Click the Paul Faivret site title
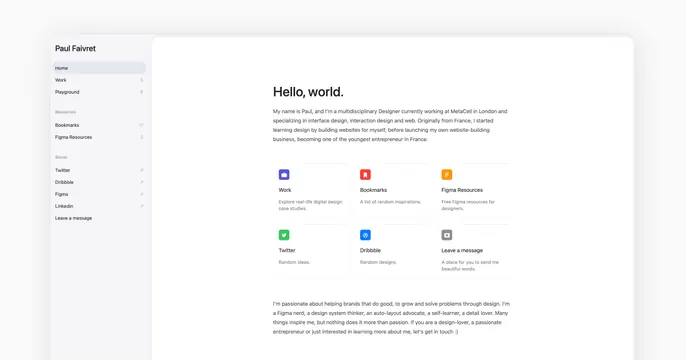This screenshot has width=686, height=360. pos(75,49)
